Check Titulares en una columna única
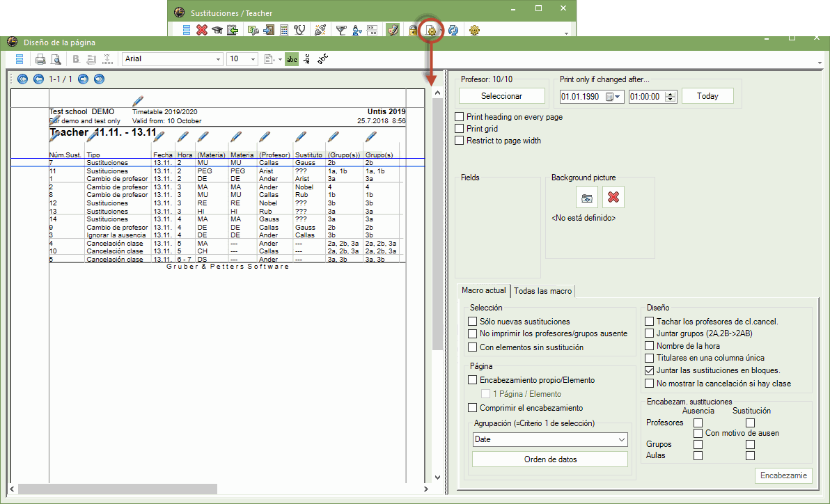 tap(650, 358)
